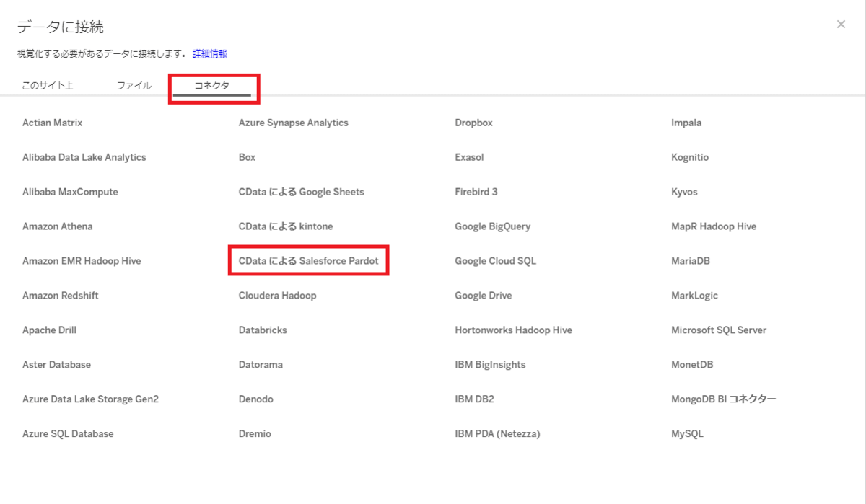
Task: Select the Denodo connector
Action: tap(256, 399)
